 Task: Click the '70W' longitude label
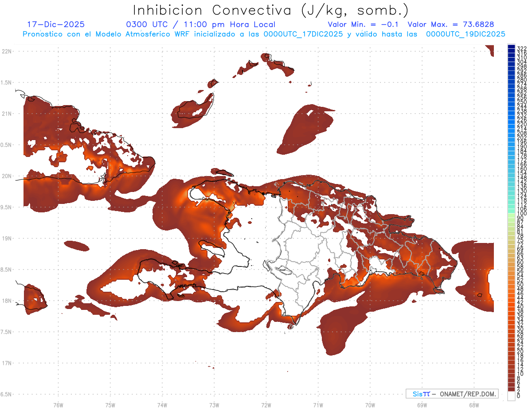click(370, 405)
